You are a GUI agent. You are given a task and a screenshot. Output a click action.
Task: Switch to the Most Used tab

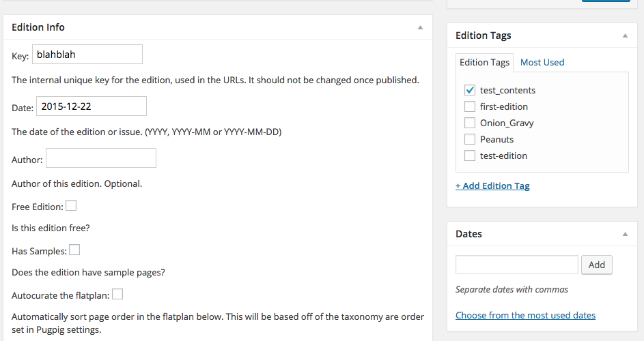tap(542, 62)
